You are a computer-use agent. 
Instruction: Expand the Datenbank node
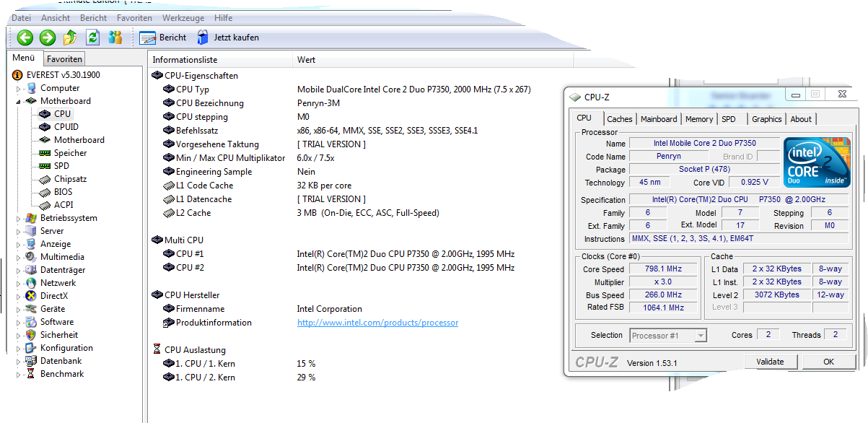point(19,361)
